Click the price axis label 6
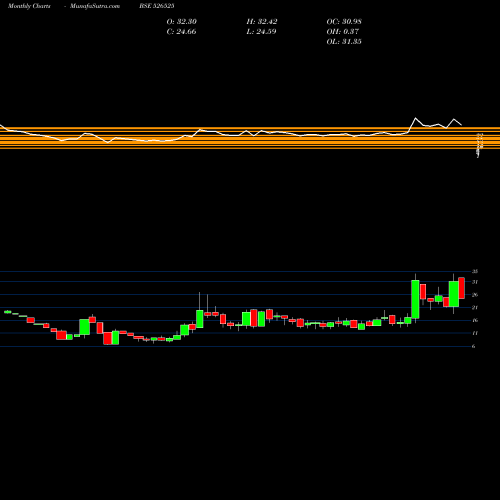 pos(473,346)
